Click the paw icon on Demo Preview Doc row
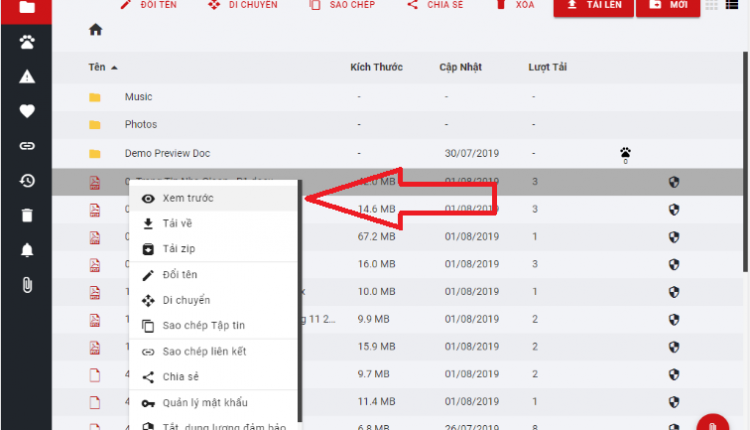 click(x=625, y=154)
